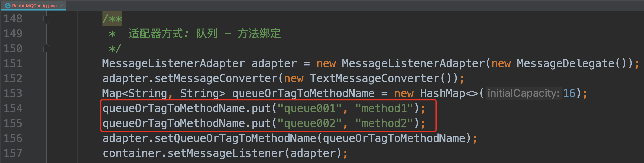
Task: Close the RabbitMQConfig.java tab
Action: 61,5
